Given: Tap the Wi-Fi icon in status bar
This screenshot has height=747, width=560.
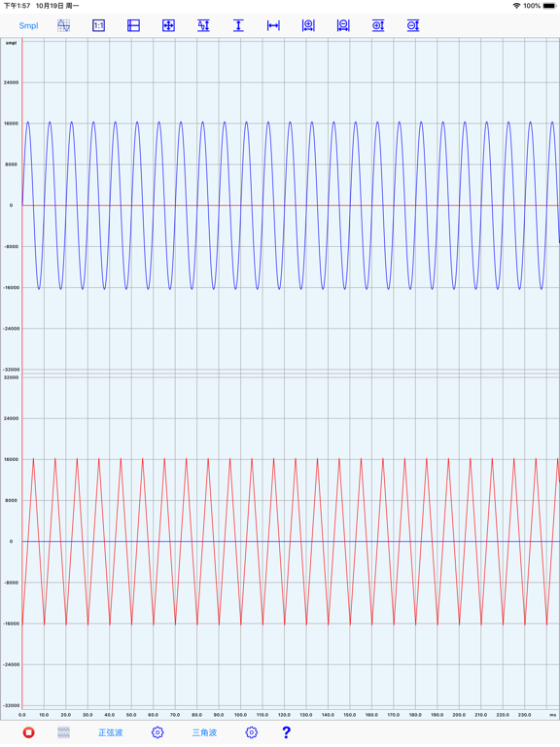Looking at the screenshot, I should [x=516, y=6].
